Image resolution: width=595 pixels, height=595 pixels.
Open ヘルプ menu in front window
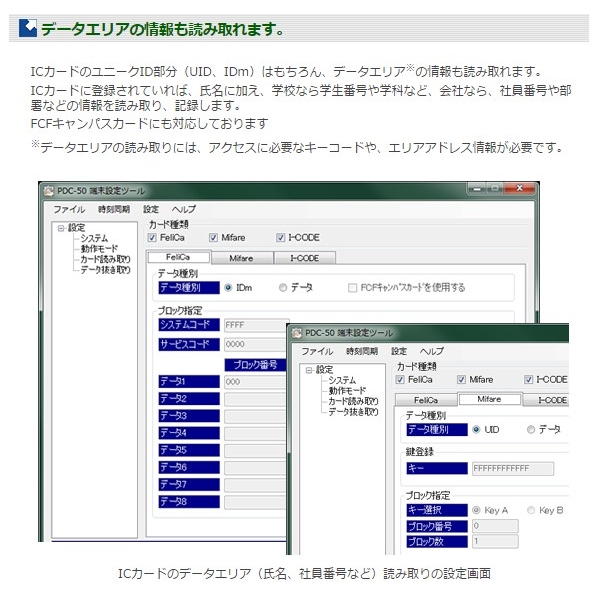[x=432, y=351]
